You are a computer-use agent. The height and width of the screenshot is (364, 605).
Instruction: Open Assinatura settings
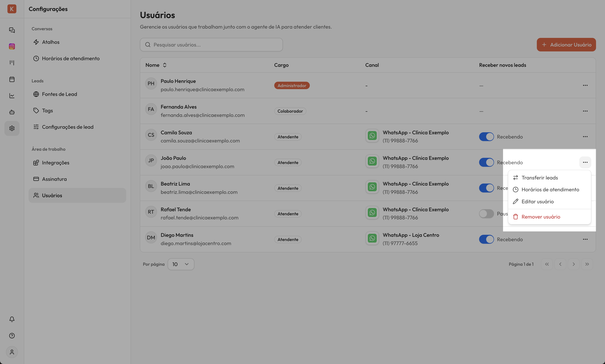(x=77, y=179)
